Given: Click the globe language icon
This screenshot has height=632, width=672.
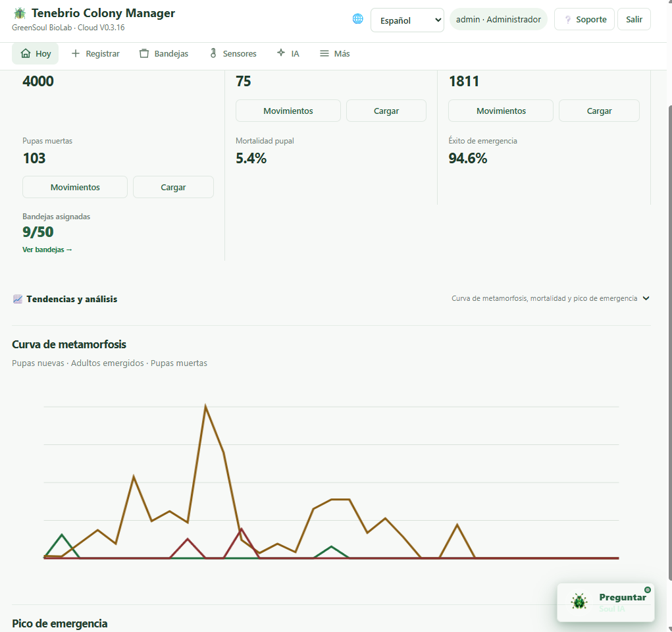Looking at the screenshot, I should click(358, 19).
